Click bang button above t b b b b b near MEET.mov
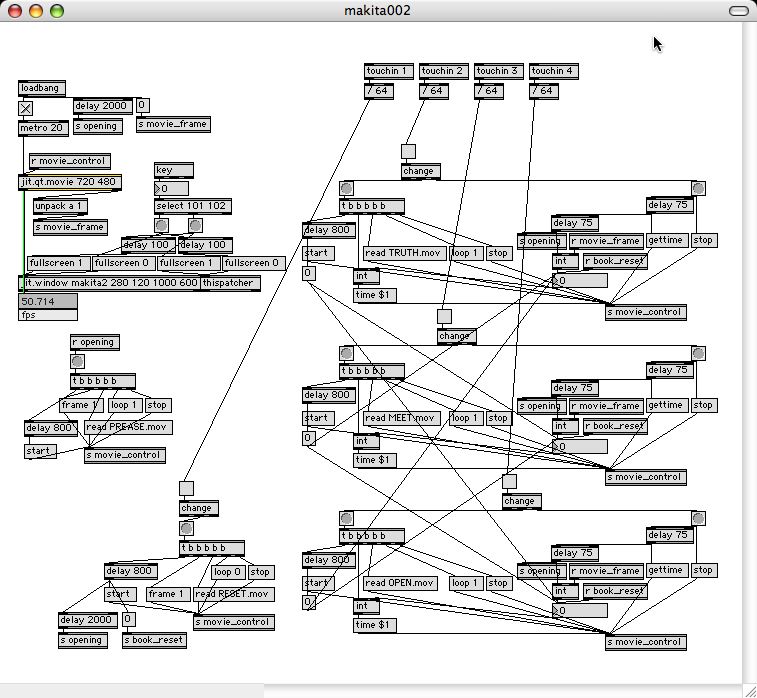Screen dimensions: 757x698 (346, 353)
